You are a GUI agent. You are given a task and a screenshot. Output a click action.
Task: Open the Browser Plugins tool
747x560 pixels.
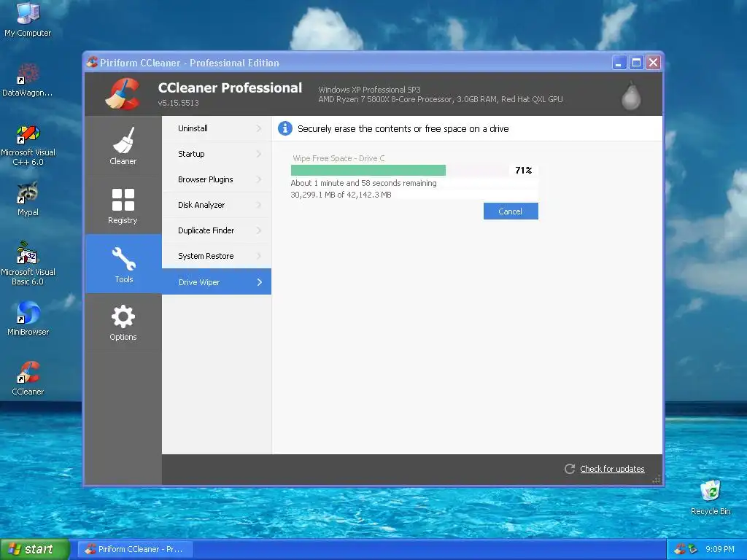tap(216, 179)
